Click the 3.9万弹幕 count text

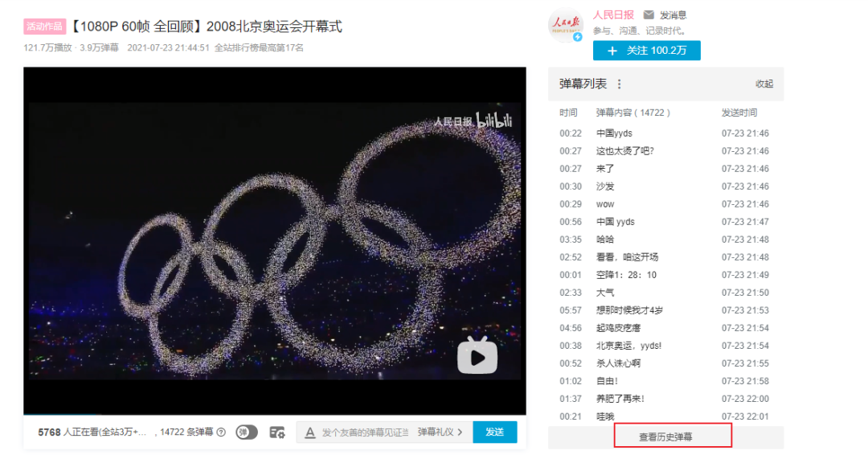pos(99,48)
